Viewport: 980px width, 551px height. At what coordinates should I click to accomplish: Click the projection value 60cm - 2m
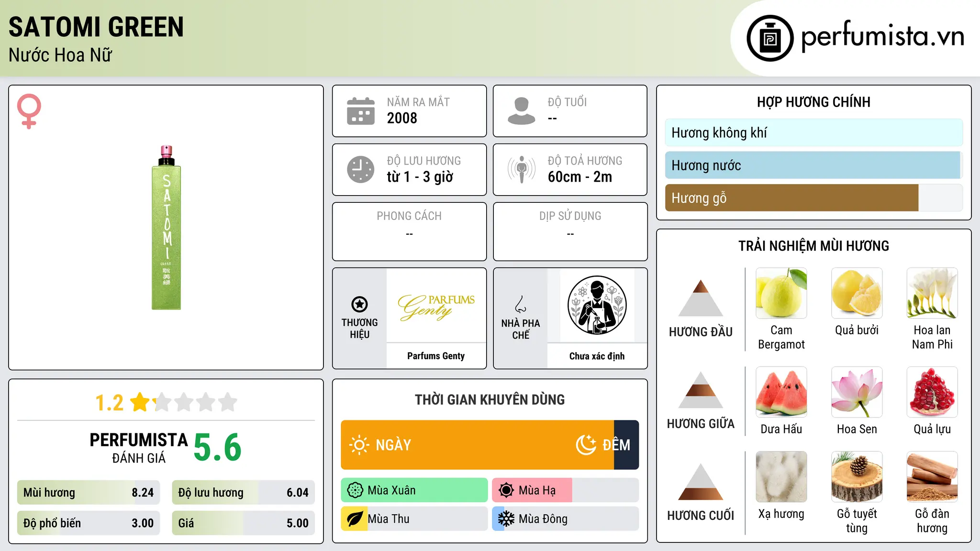580,177
